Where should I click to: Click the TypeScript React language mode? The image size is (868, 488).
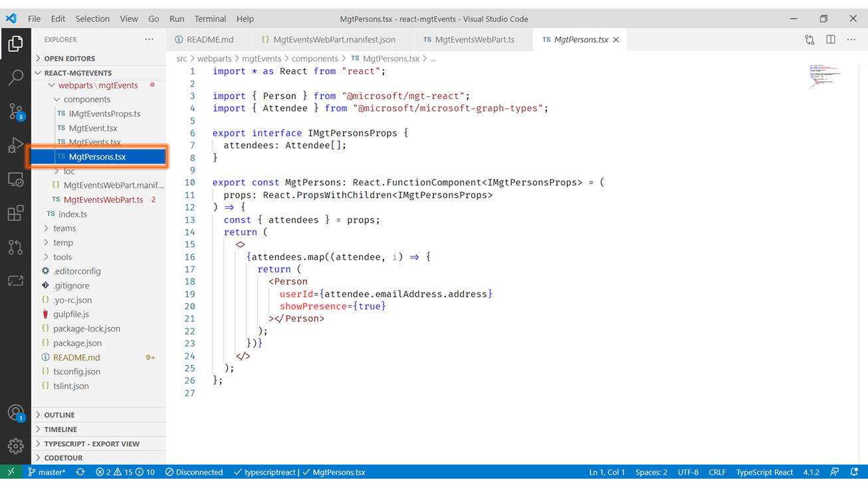[x=764, y=472]
